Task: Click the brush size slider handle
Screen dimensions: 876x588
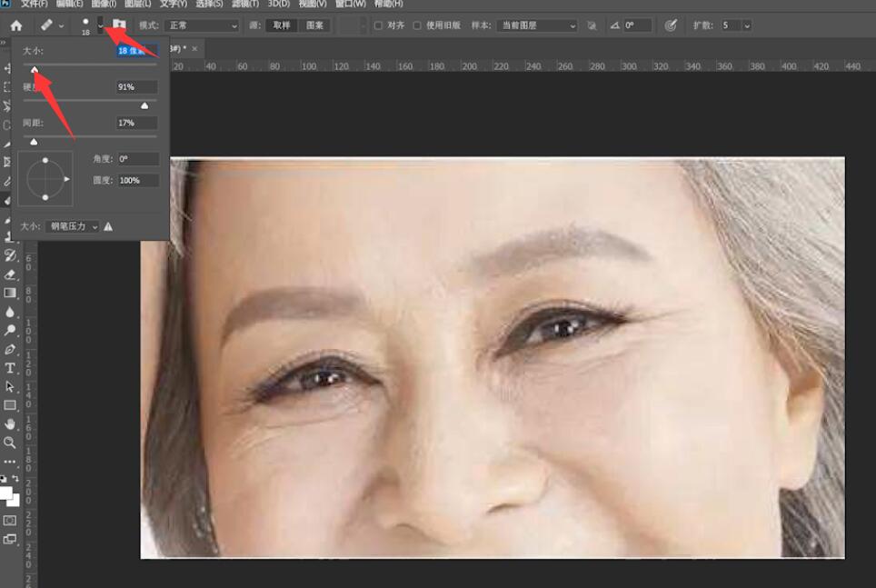Action: coord(35,69)
